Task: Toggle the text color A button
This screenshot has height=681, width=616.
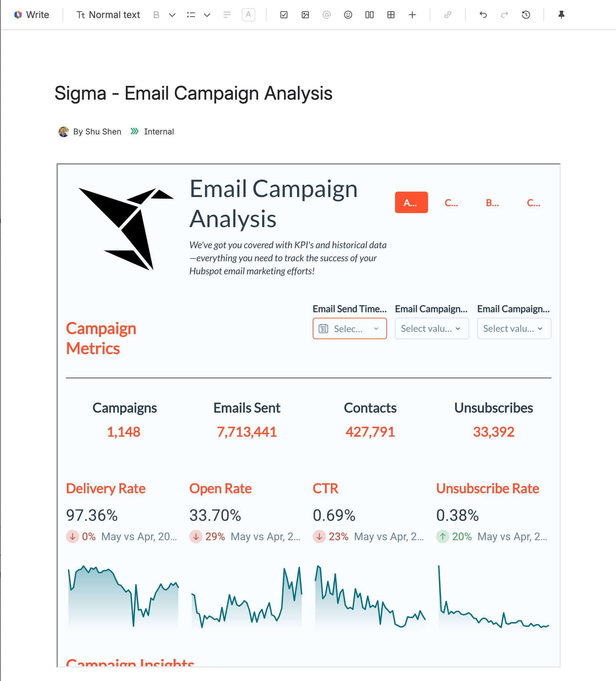Action: pos(248,15)
